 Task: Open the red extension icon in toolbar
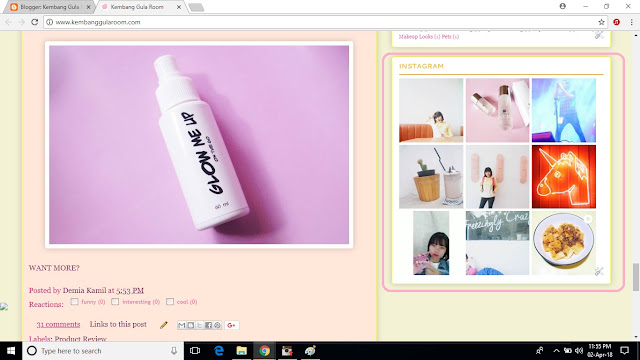click(x=617, y=22)
